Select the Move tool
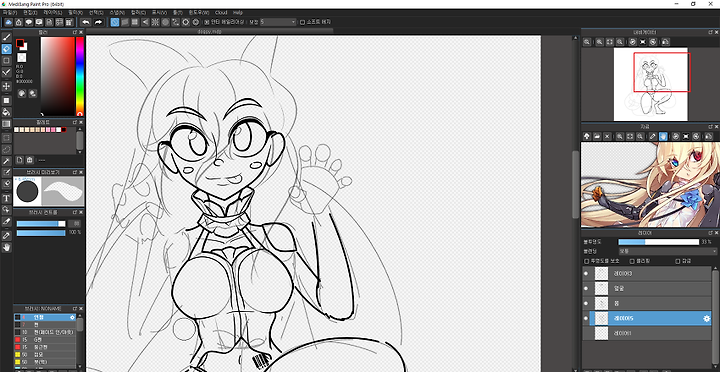This screenshot has width=720, height=372. pos(6,86)
